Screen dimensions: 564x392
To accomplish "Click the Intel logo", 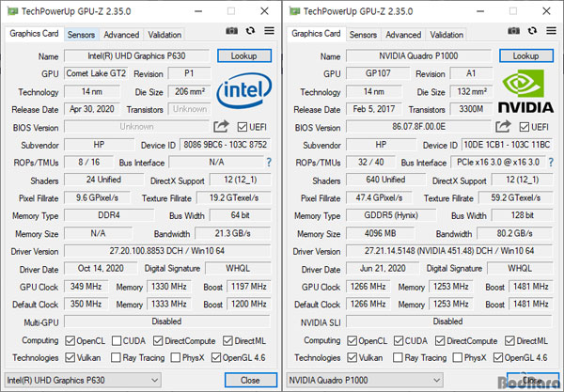I will tap(243, 90).
